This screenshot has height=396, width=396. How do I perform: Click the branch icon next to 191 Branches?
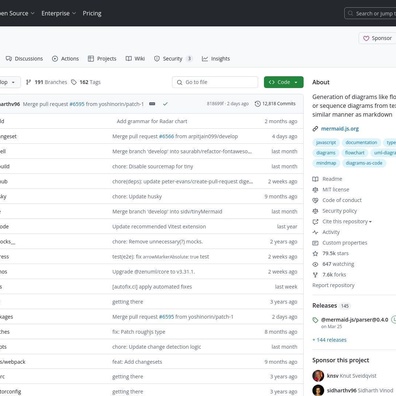coord(28,82)
